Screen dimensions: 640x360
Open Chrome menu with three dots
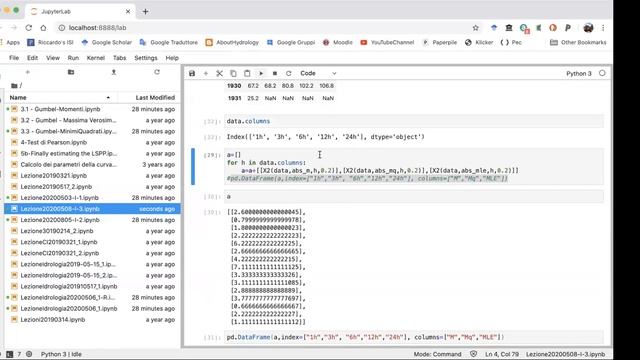[603, 28]
